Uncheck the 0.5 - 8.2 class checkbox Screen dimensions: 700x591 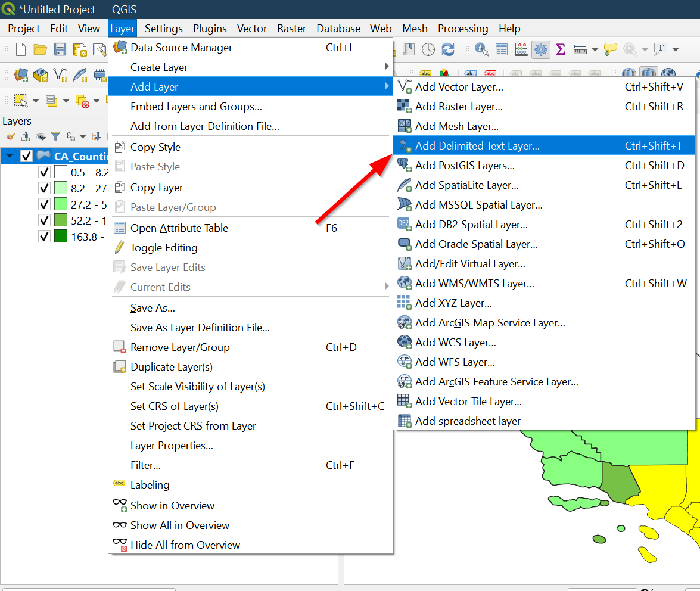click(43, 172)
